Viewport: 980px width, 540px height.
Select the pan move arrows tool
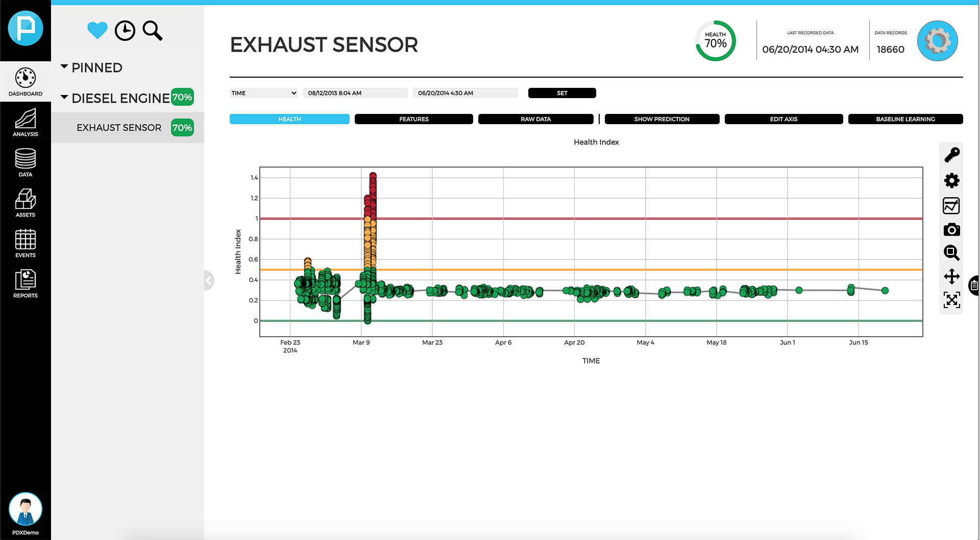point(951,276)
